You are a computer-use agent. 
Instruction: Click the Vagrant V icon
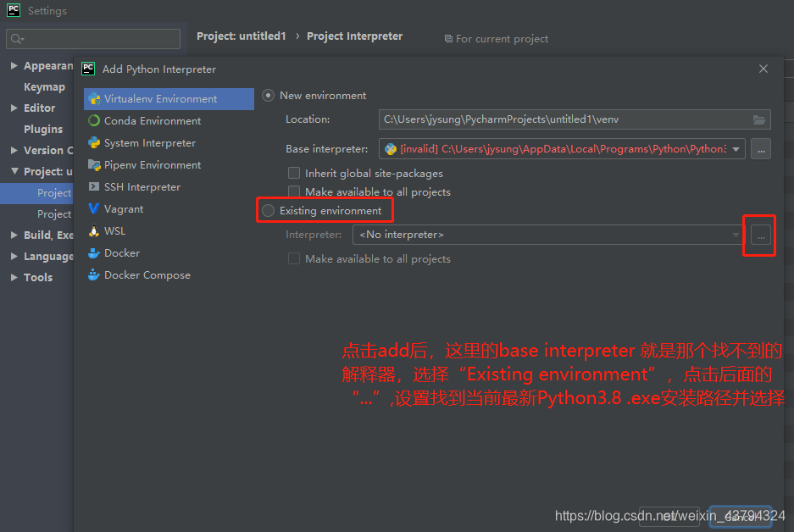pyautogui.click(x=94, y=208)
